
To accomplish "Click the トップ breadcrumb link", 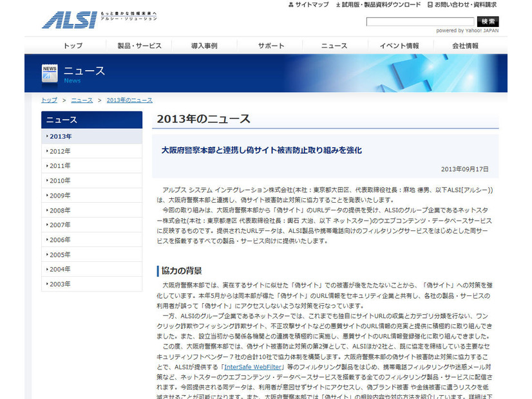I will pos(49,100).
